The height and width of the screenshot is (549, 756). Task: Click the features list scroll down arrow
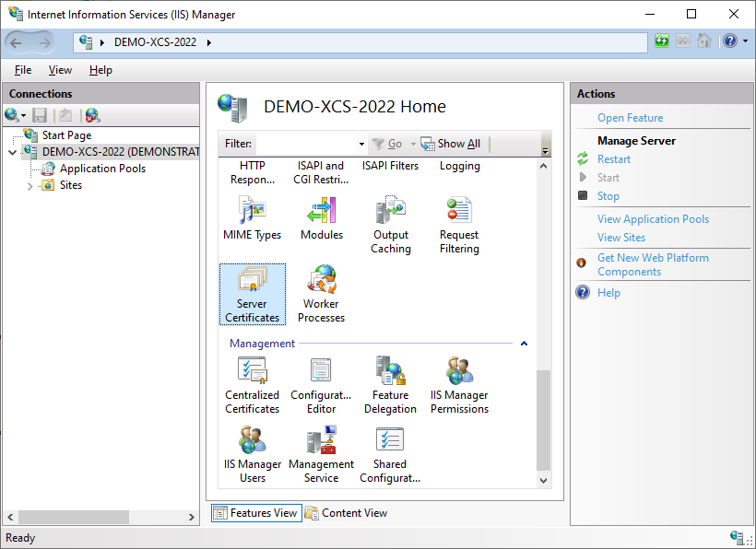pyautogui.click(x=543, y=481)
